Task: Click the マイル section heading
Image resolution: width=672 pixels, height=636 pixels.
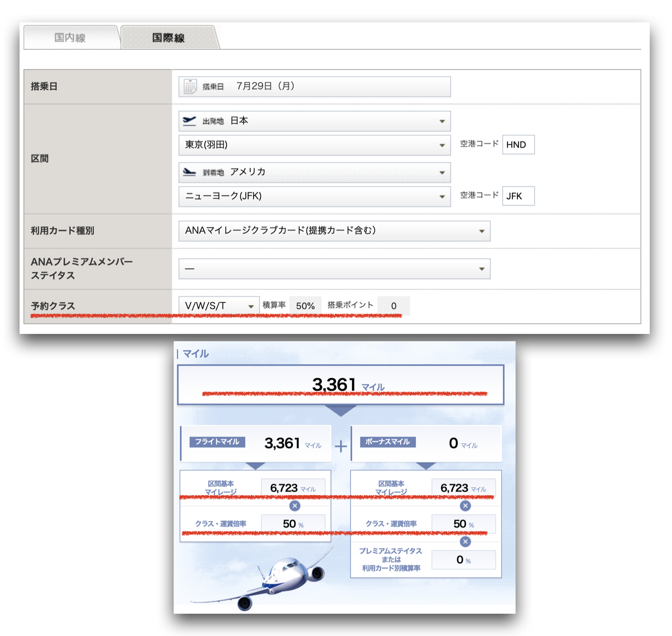Action: click(196, 354)
